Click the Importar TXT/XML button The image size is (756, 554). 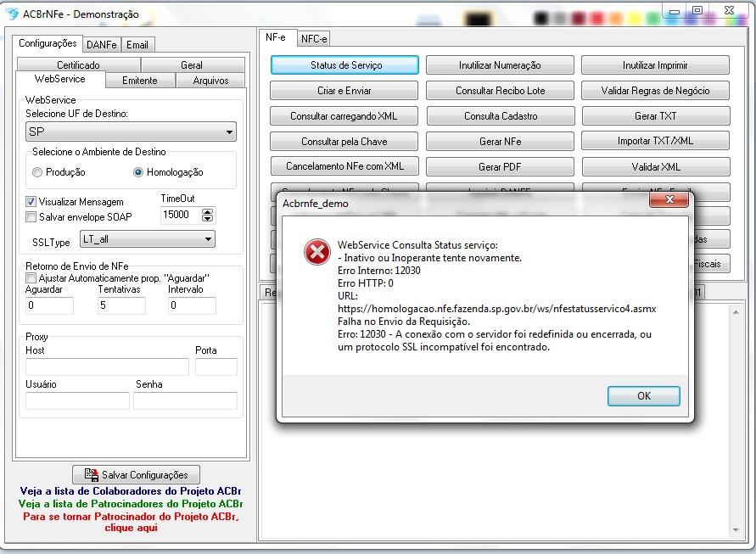[655, 141]
